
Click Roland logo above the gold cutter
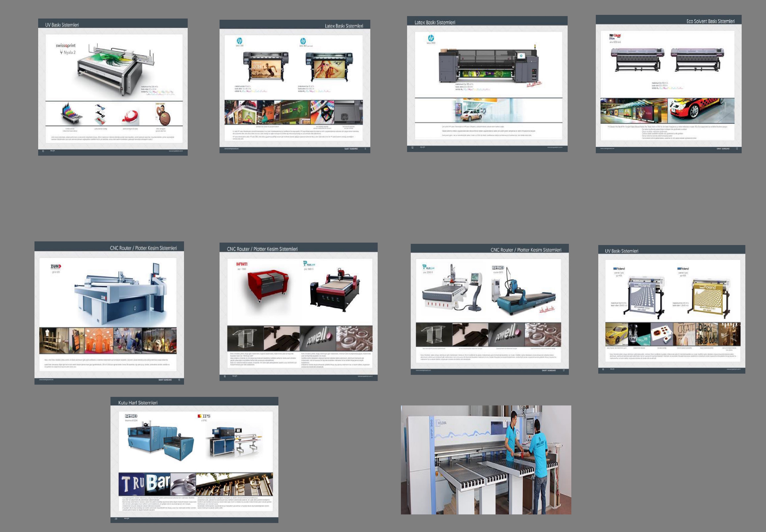(683, 268)
